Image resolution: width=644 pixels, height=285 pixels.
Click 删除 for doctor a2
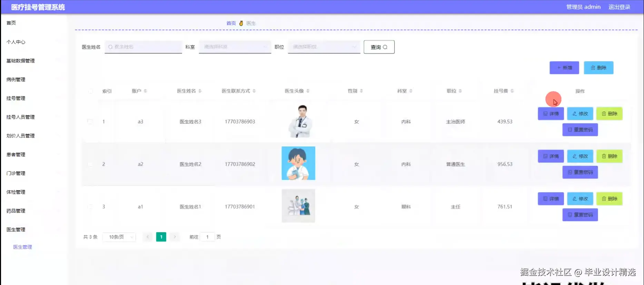coord(610,156)
